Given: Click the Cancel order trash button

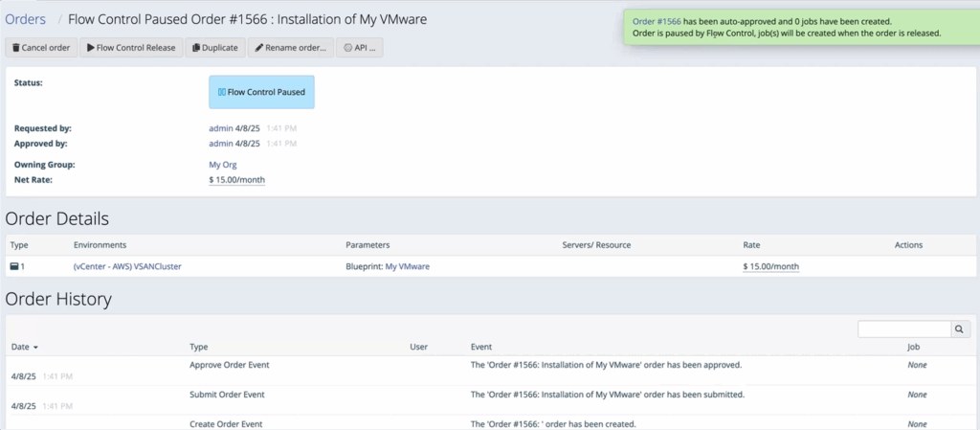Looking at the screenshot, I should click(x=41, y=48).
